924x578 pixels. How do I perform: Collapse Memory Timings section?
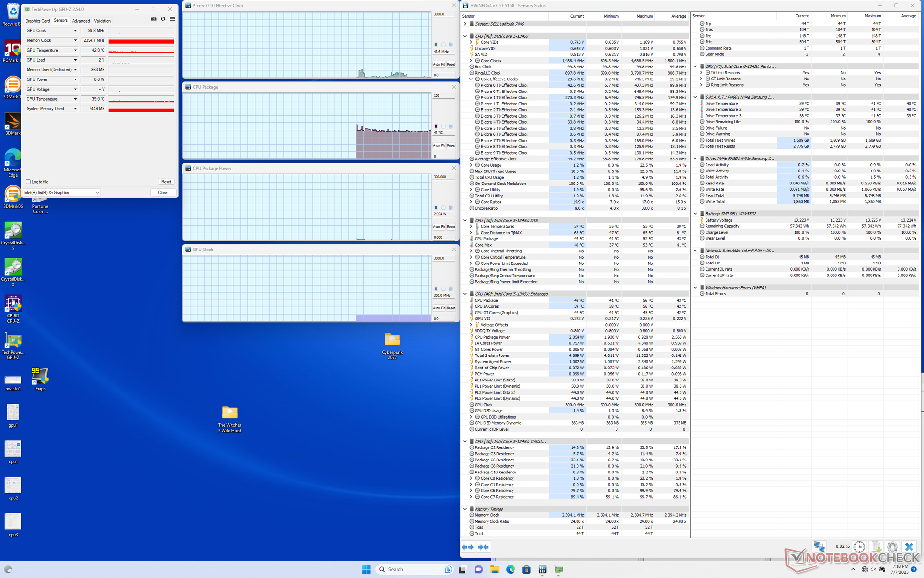(465, 509)
